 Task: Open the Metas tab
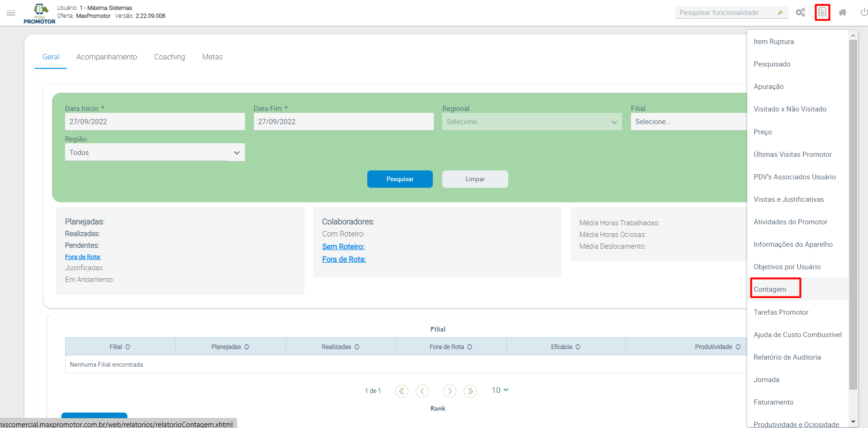click(x=212, y=57)
